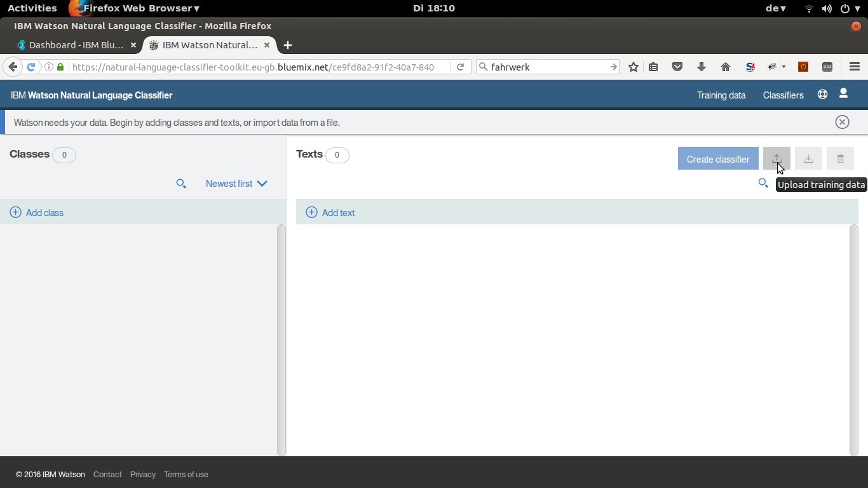Click the zzz extension icon
868x488 pixels.
(827, 67)
